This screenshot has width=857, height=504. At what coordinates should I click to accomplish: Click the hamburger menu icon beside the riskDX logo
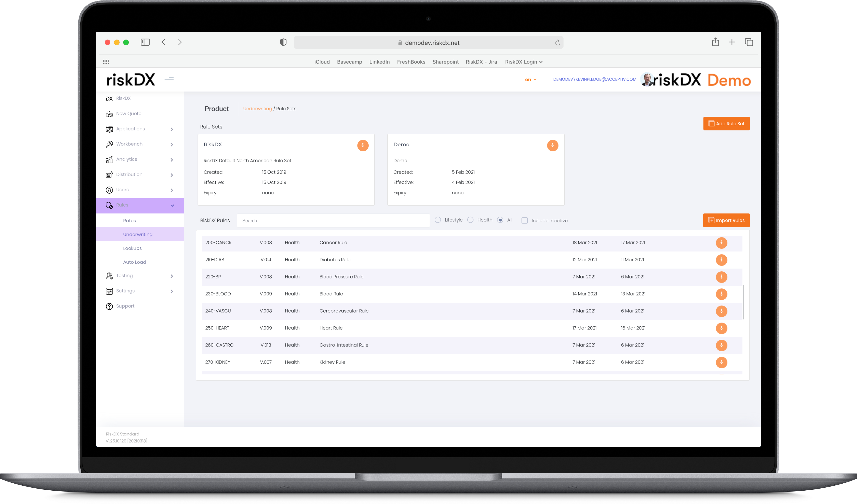pyautogui.click(x=169, y=80)
